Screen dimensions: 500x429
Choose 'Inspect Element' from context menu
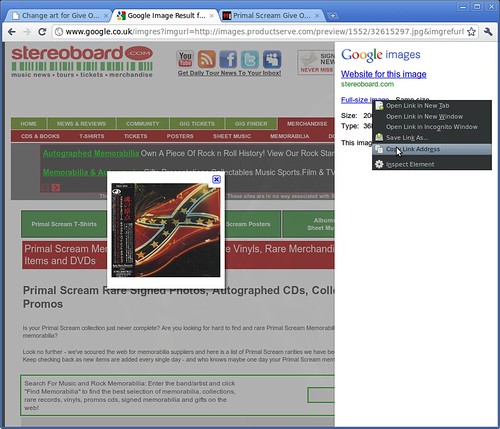coord(432,164)
